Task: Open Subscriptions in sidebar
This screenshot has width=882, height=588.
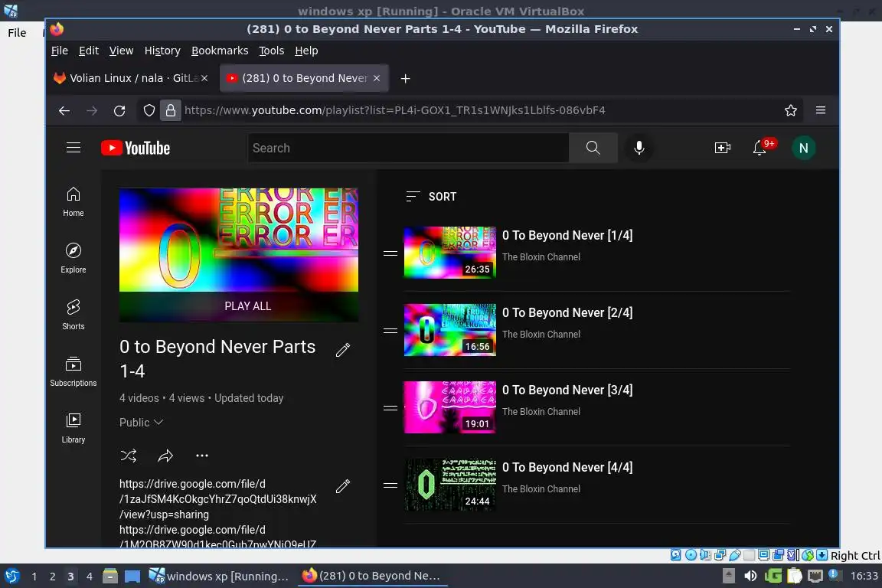Action: [x=73, y=371]
